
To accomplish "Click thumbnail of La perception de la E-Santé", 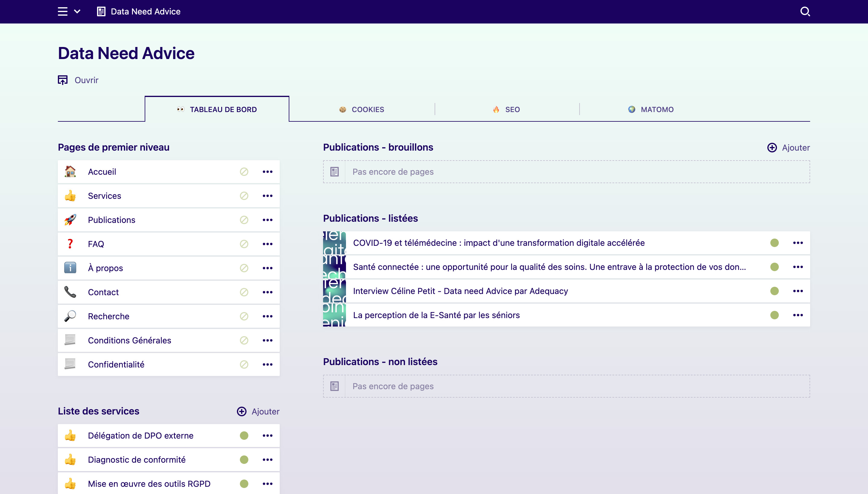I will point(334,315).
